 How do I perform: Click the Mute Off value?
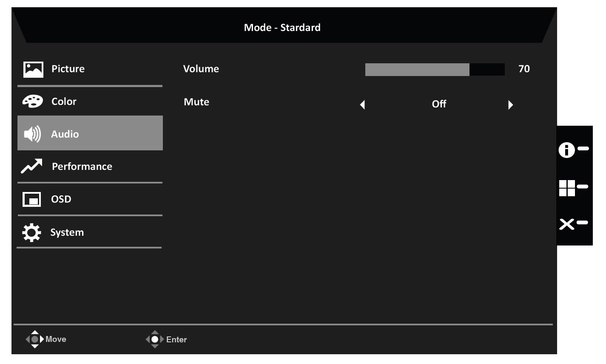(439, 104)
